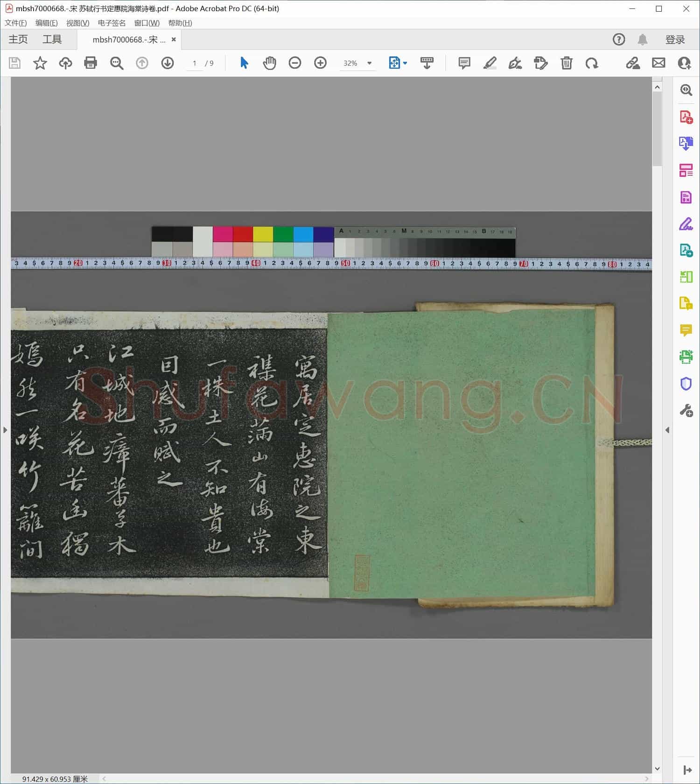Click the vertical scrollbar thumb

[x=657, y=129]
